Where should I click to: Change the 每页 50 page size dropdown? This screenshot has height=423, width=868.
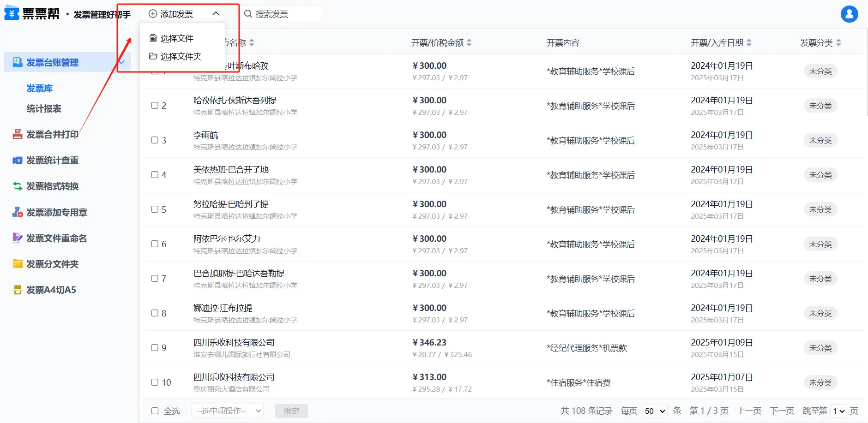(x=655, y=411)
